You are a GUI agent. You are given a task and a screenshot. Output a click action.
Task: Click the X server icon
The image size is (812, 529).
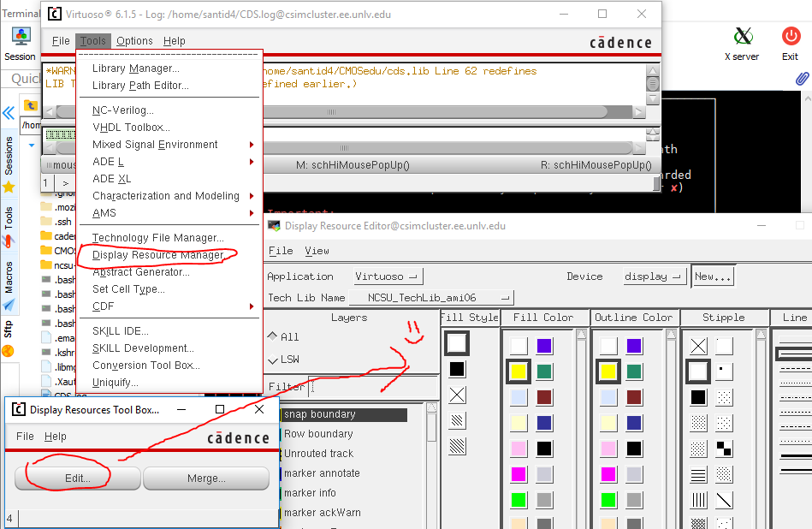click(743, 36)
